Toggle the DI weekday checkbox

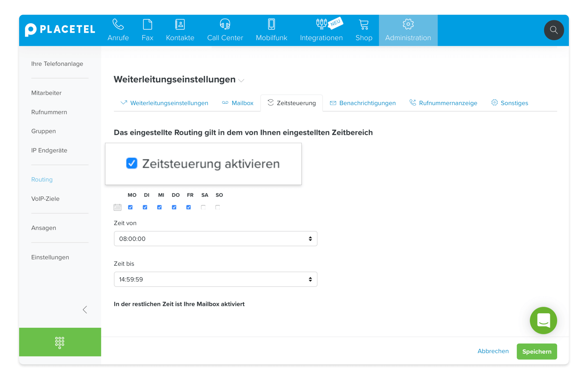pos(145,207)
